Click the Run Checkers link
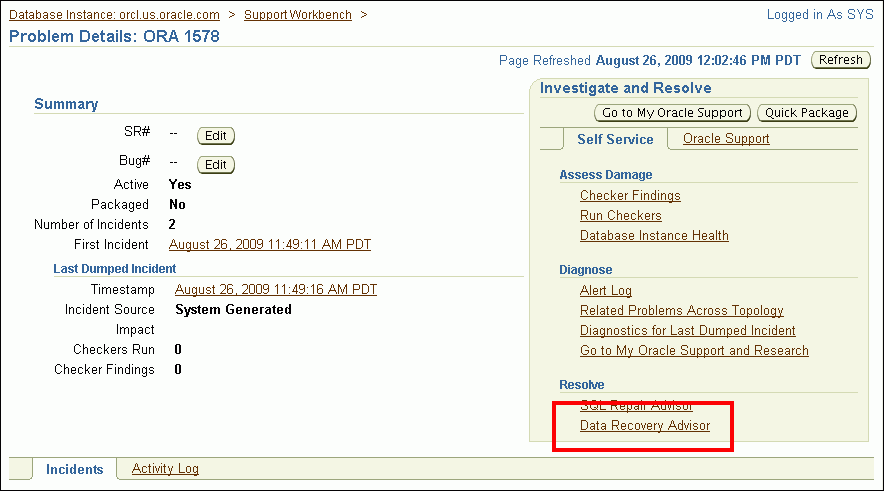Image resolution: width=884 pixels, height=491 pixels. pos(620,216)
